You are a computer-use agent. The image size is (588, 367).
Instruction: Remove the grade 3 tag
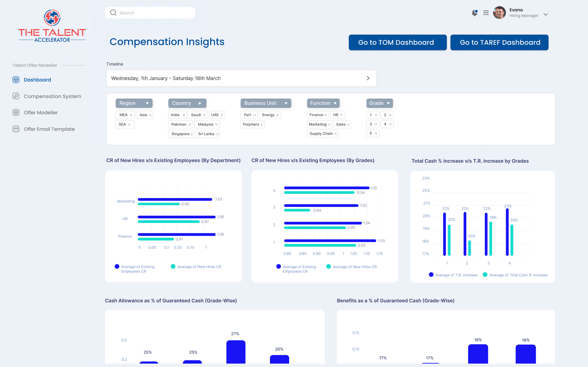pos(376,124)
